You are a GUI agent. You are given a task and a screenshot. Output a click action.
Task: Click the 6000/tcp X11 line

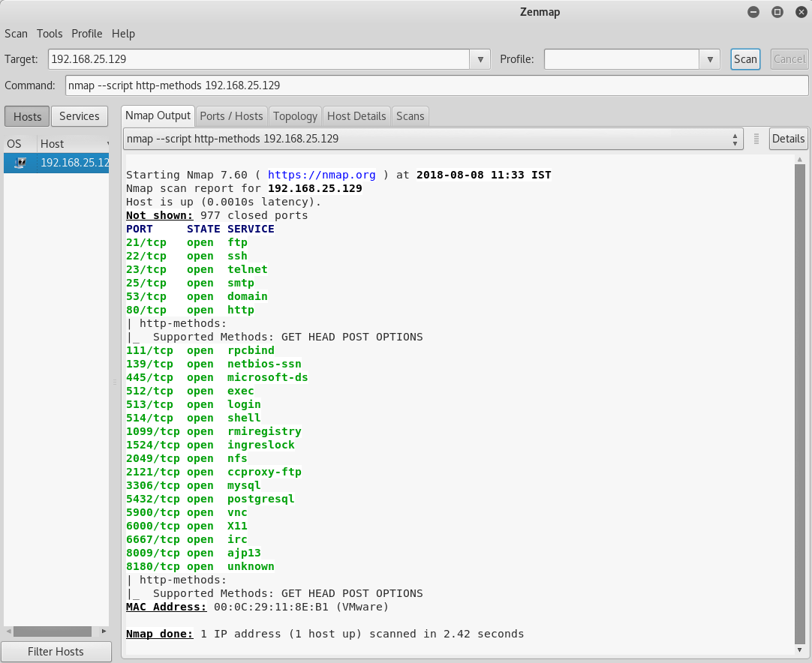(x=187, y=525)
